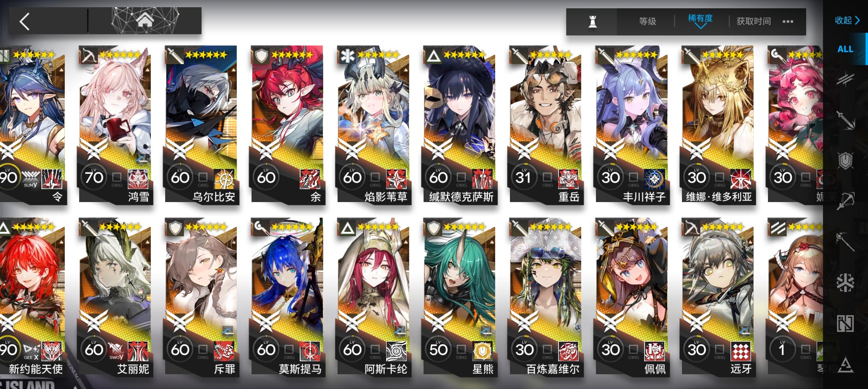Sort operators by 等级
Viewport: 868px width, 389px height.
(x=647, y=22)
